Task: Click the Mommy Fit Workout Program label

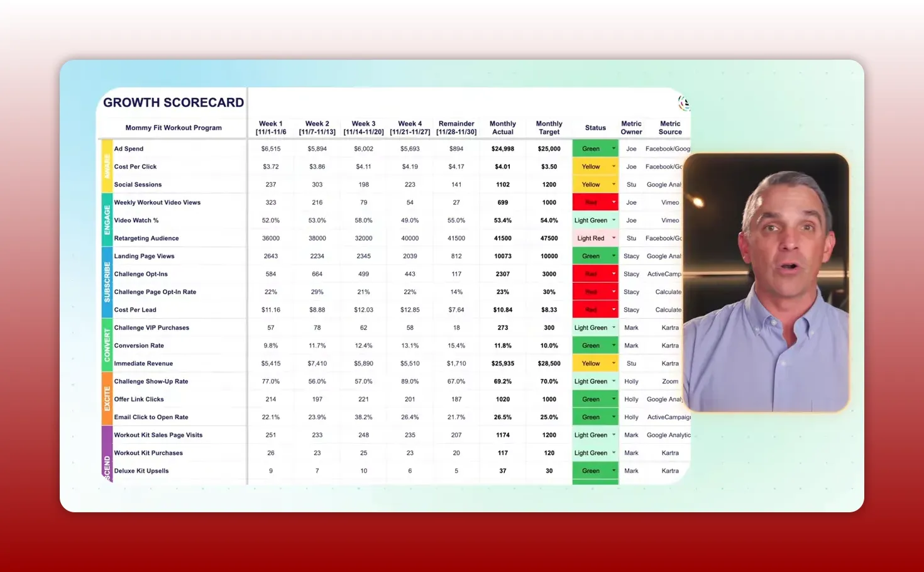Action: pos(173,128)
